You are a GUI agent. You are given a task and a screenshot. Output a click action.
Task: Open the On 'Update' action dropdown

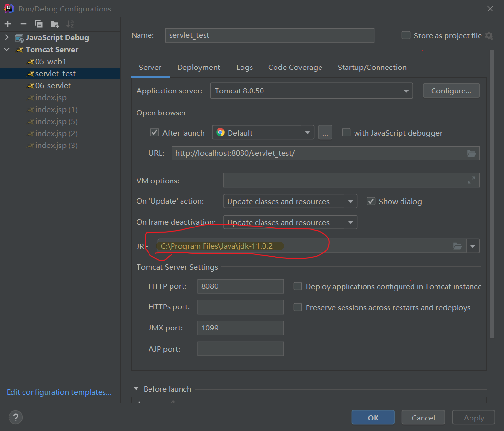290,201
